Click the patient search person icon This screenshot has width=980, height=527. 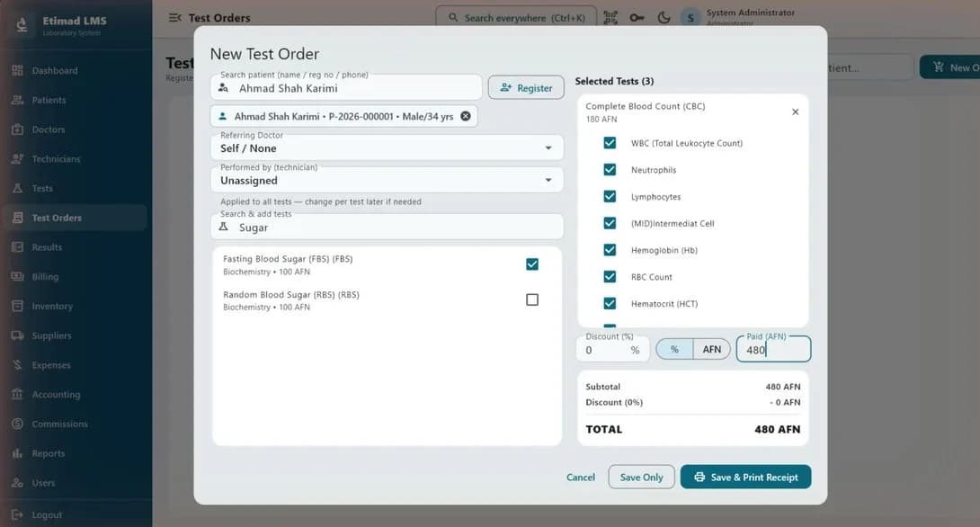pos(223,88)
